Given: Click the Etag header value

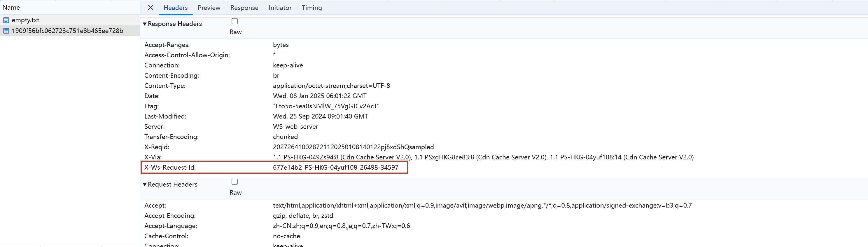Looking at the screenshot, I should pyautogui.click(x=326, y=106).
